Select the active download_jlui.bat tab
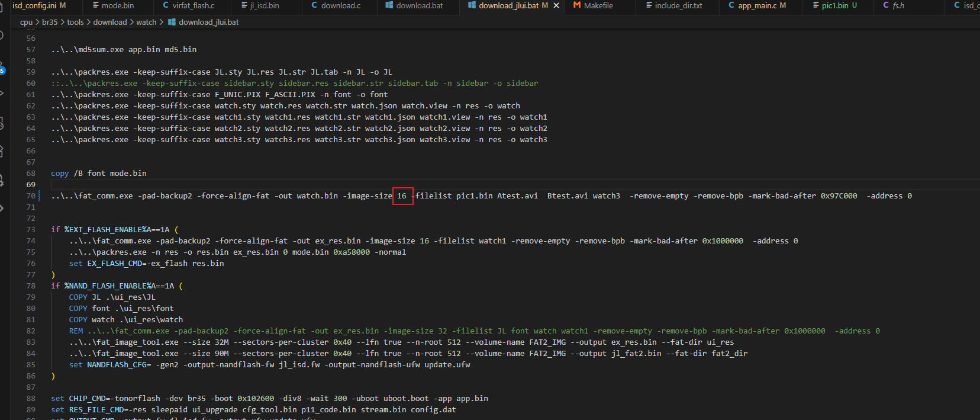 coord(509,5)
